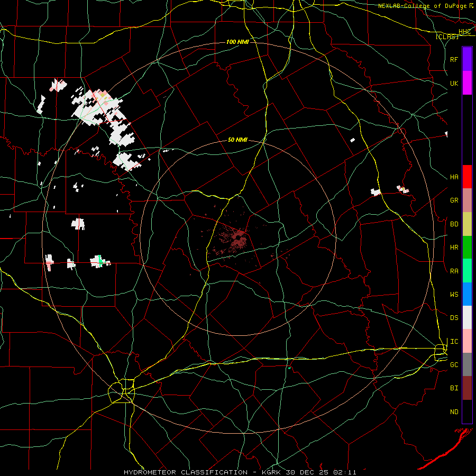Image resolution: width=476 pixels, height=476 pixels.
Task: Click the white DS legend color swatch
Action: pyautogui.click(x=467, y=317)
